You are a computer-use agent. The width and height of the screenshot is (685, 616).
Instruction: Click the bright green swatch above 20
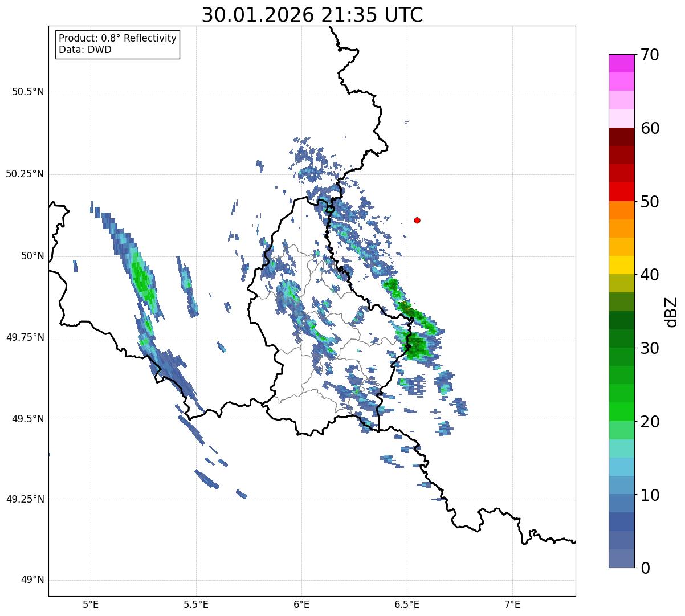point(622,411)
